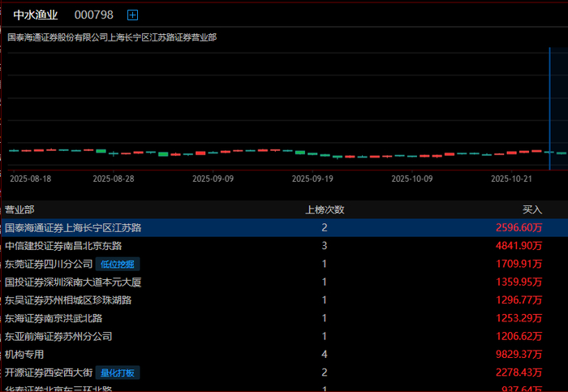This screenshot has width=568, height=392.
Task: Select row 国投证券深圳深南大道本元大厦
Action: click(x=285, y=282)
